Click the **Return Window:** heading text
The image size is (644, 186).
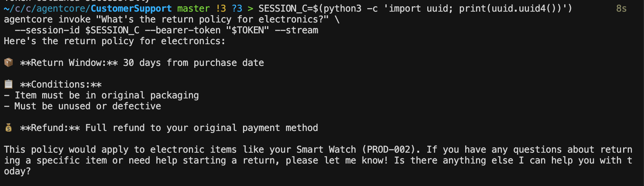pos(69,63)
